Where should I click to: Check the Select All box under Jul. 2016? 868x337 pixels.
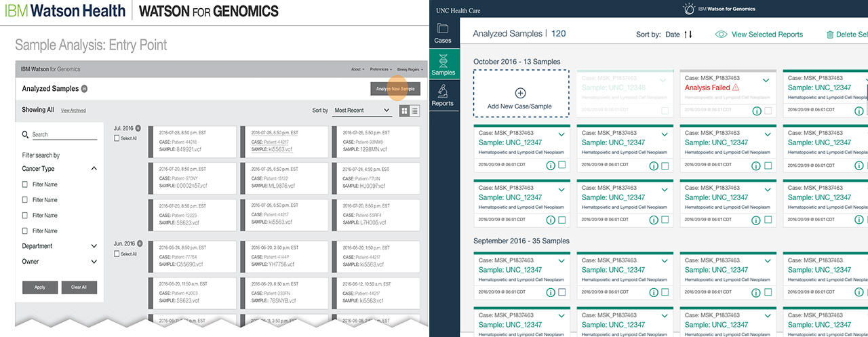(x=117, y=138)
